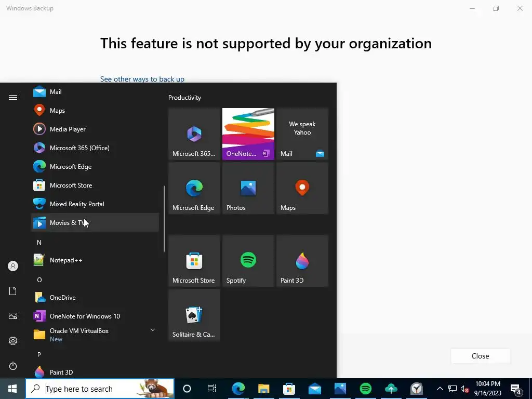Open the notification center icon
The image size is (532, 399).
(515, 389)
